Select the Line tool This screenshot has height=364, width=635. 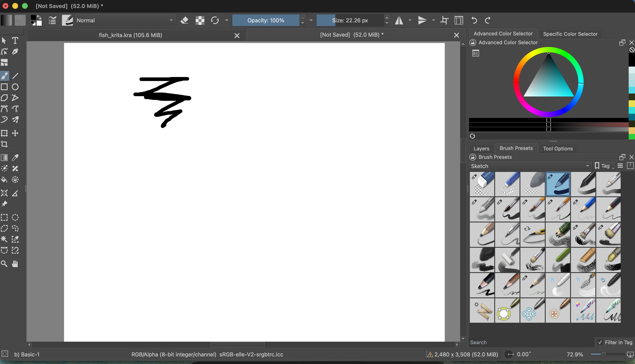(x=15, y=76)
